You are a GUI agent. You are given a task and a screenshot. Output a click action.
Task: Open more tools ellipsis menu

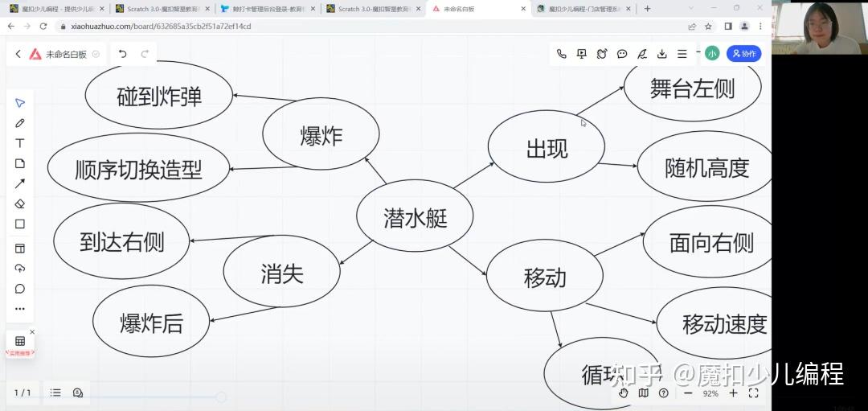[x=20, y=309]
